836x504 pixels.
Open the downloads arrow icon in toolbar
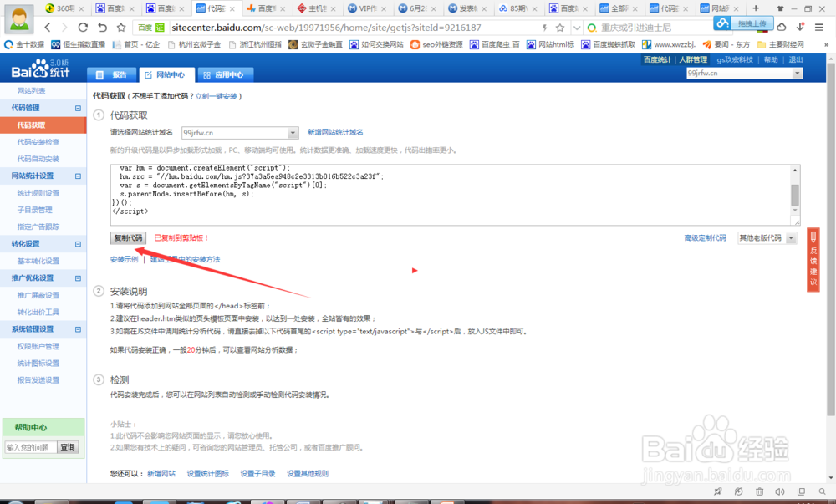pos(800,27)
